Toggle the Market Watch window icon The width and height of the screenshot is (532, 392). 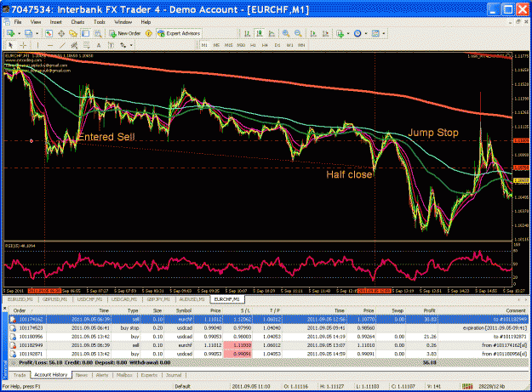pyautogui.click(x=49, y=33)
